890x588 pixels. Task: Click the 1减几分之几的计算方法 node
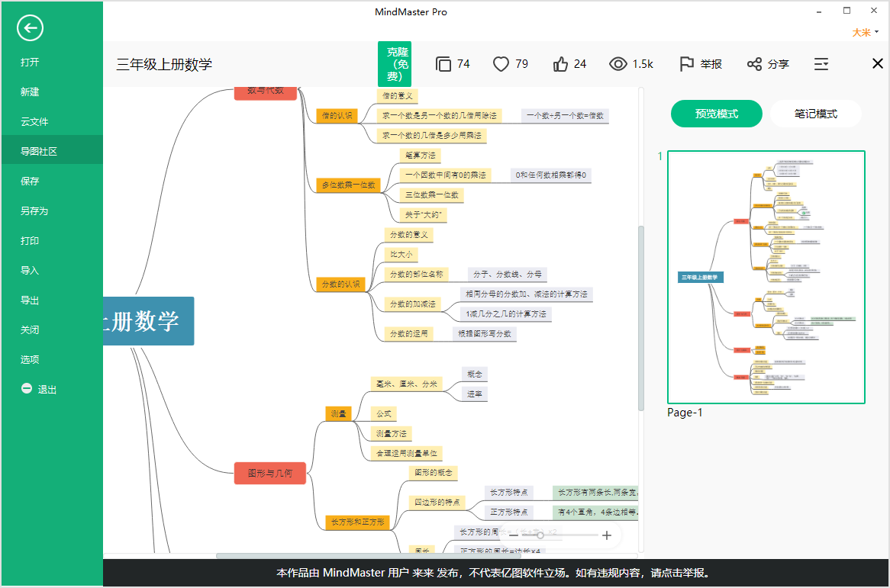click(x=506, y=314)
